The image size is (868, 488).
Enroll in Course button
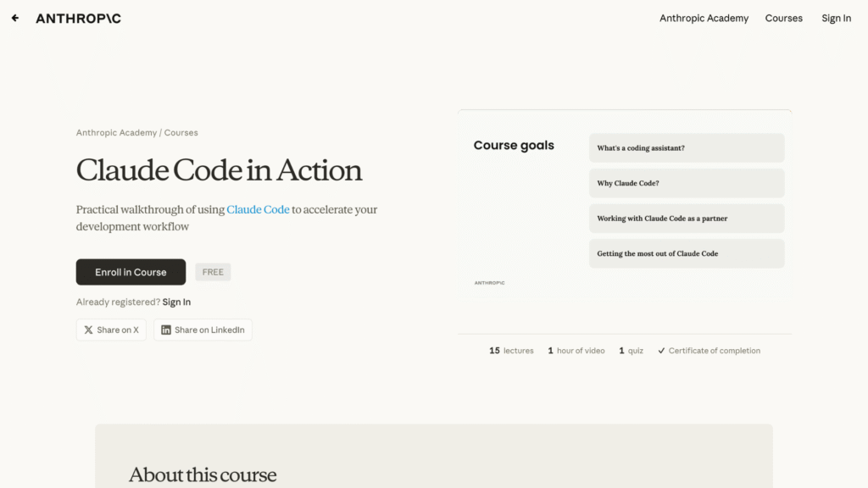coord(131,272)
